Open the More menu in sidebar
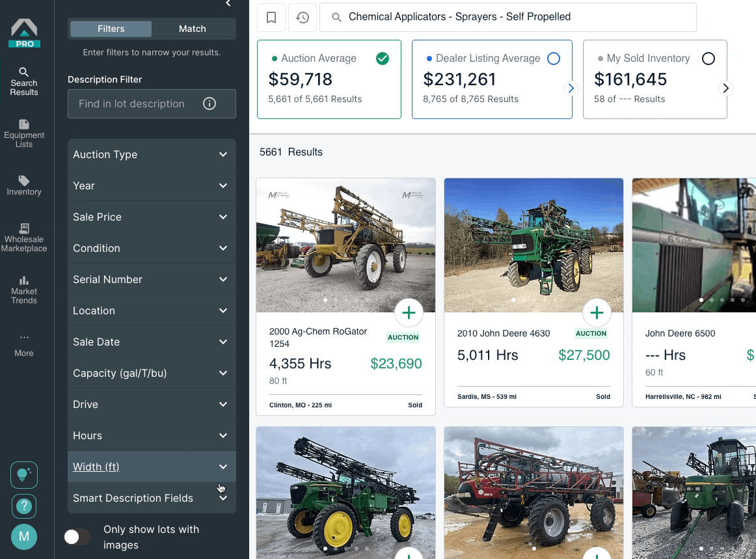 click(24, 346)
